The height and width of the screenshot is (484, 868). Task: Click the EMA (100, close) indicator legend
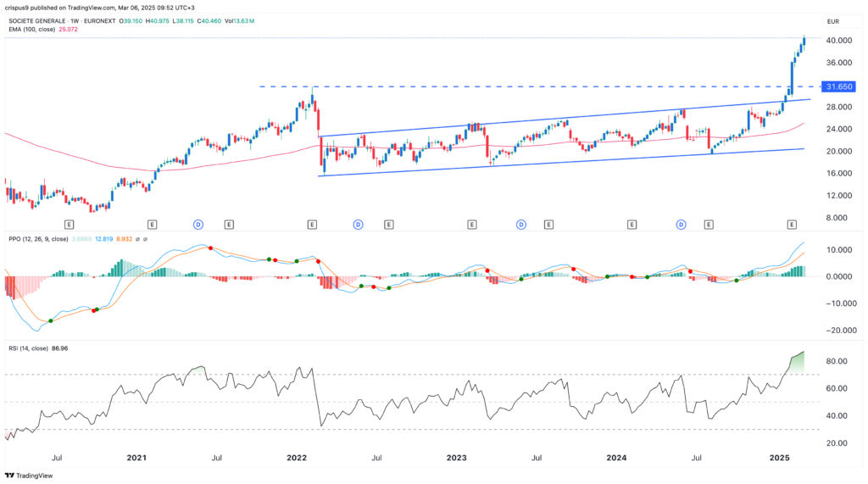32,30
